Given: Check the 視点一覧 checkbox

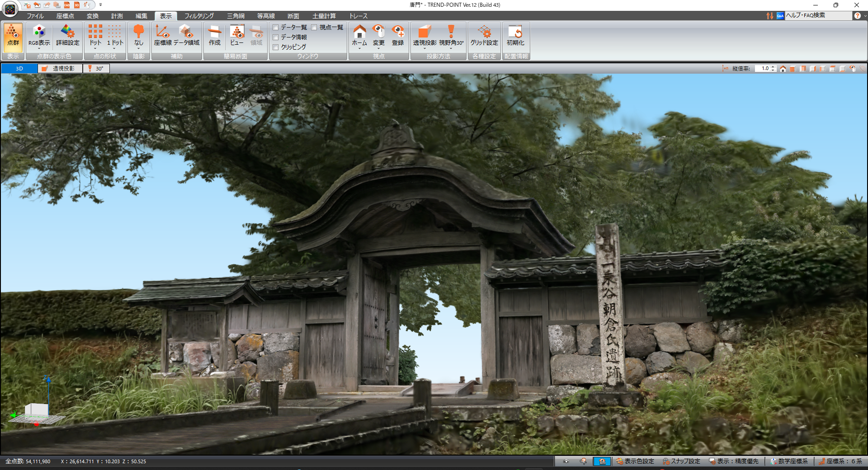Looking at the screenshot, I should [314, 28].
